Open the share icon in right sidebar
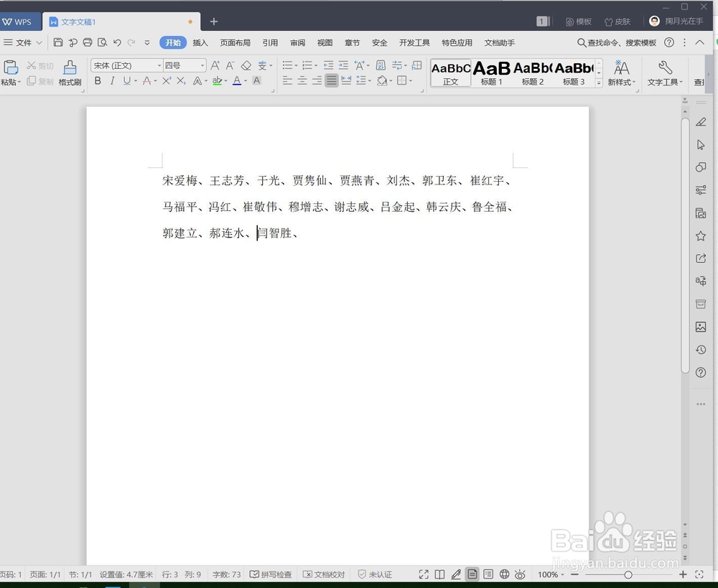This screenshot has width=718, height=588. [x=701, y=258]
